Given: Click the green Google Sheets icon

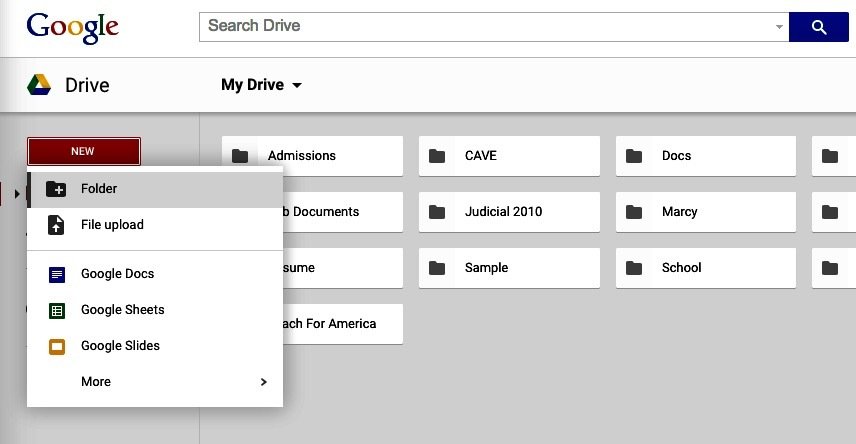Looking at the screenshot, I should [x=57, y=310].
